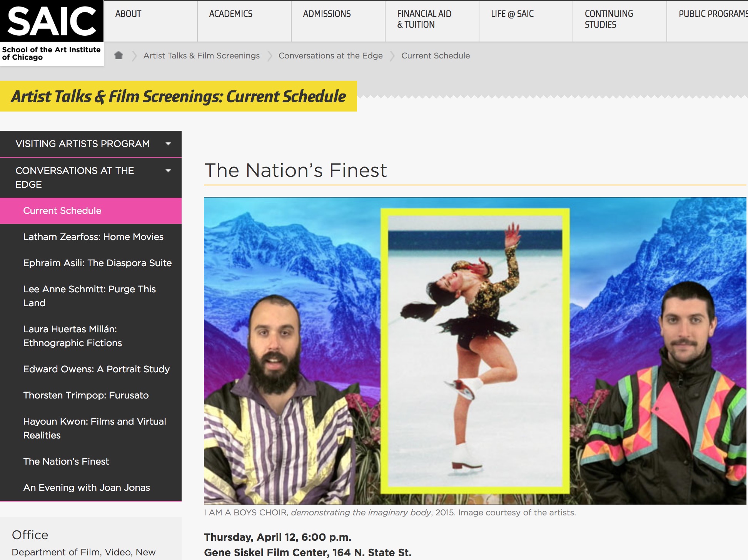748x560 pixels.
Task: Click Conversations at the Edge breadcrumb link
Action: 331,56
